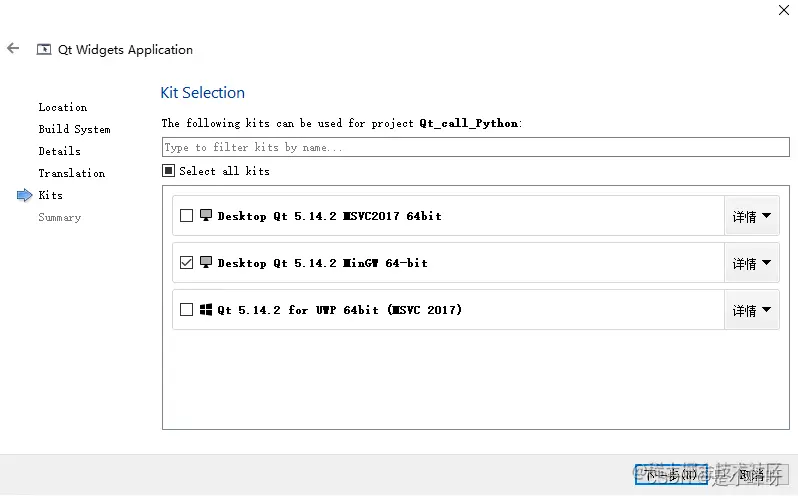Expand details for MinGW 64-bit kit
The image size is (798, 496).
click(752, 263)
